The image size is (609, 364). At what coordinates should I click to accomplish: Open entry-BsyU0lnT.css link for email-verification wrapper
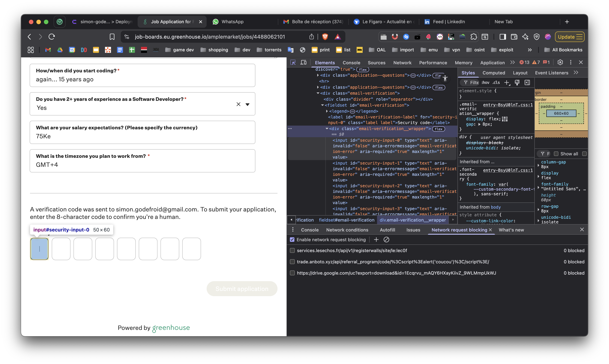[x=508, y=105]
